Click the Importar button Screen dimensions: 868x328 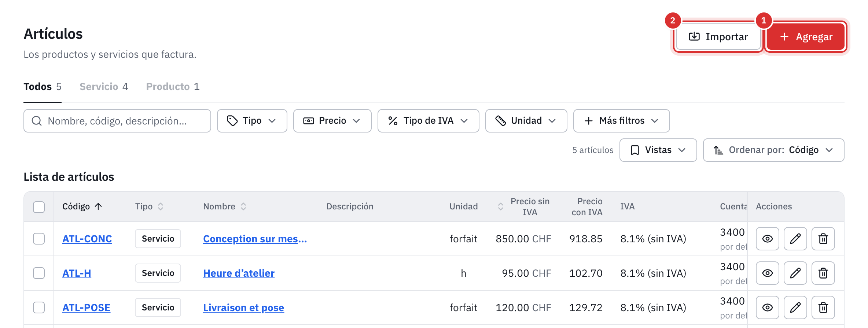click(x=718, y=37)
